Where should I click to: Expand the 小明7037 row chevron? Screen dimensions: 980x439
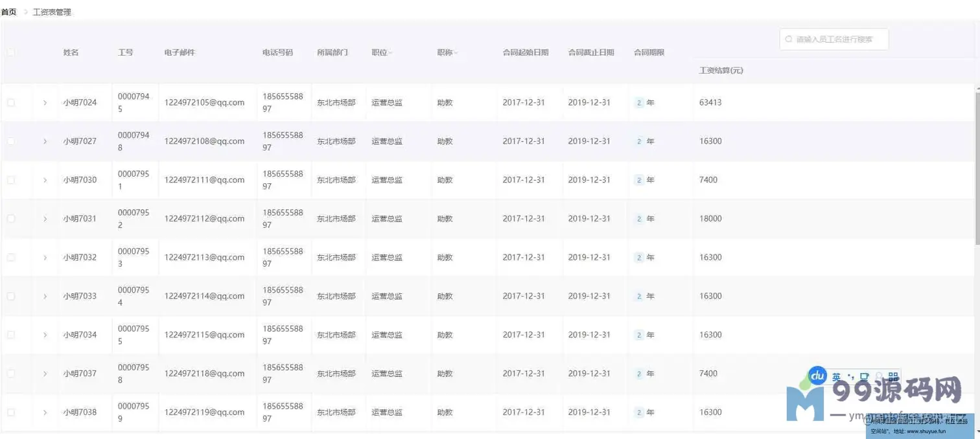(45, 374)
